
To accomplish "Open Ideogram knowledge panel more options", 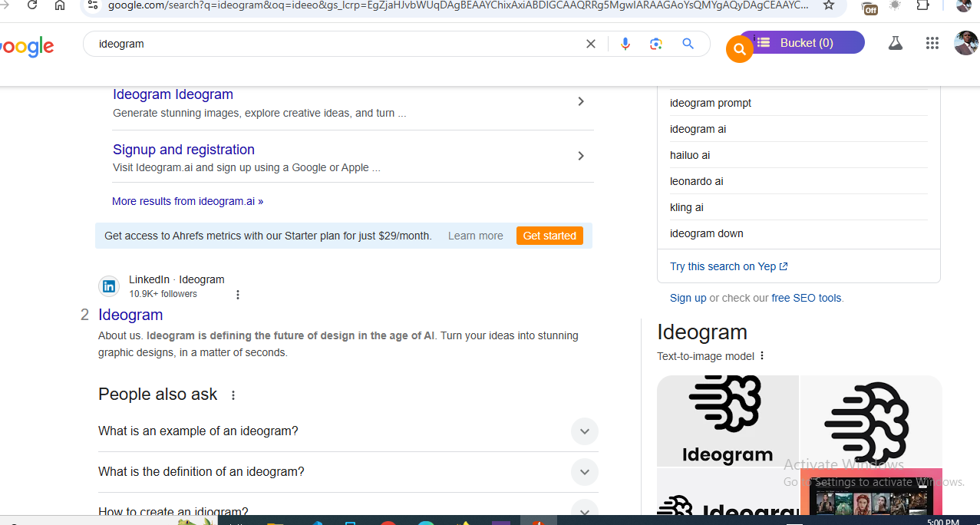I will click(762, 356).
